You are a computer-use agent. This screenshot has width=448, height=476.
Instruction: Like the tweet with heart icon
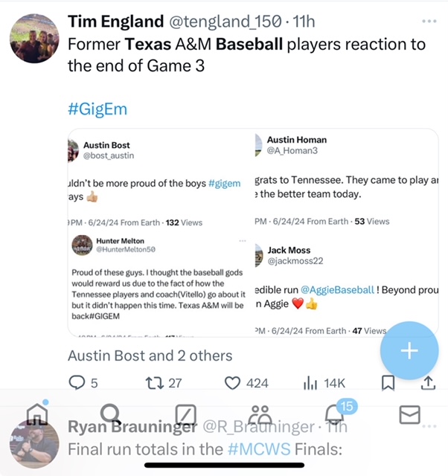pos(234,383)
